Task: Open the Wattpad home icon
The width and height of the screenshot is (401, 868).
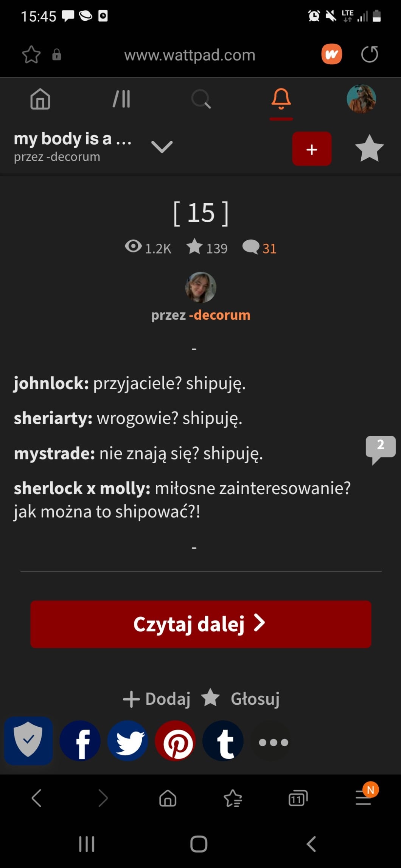Action: 40,99
